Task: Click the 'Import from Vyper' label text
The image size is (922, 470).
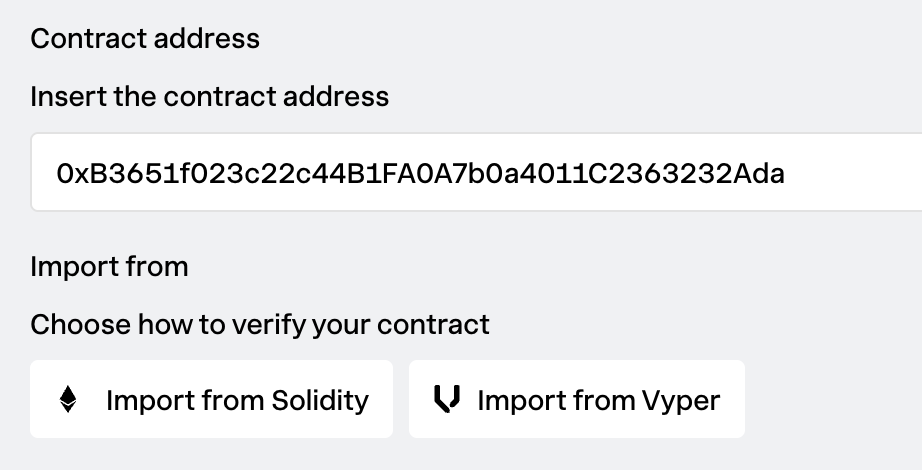Action: 598,400
